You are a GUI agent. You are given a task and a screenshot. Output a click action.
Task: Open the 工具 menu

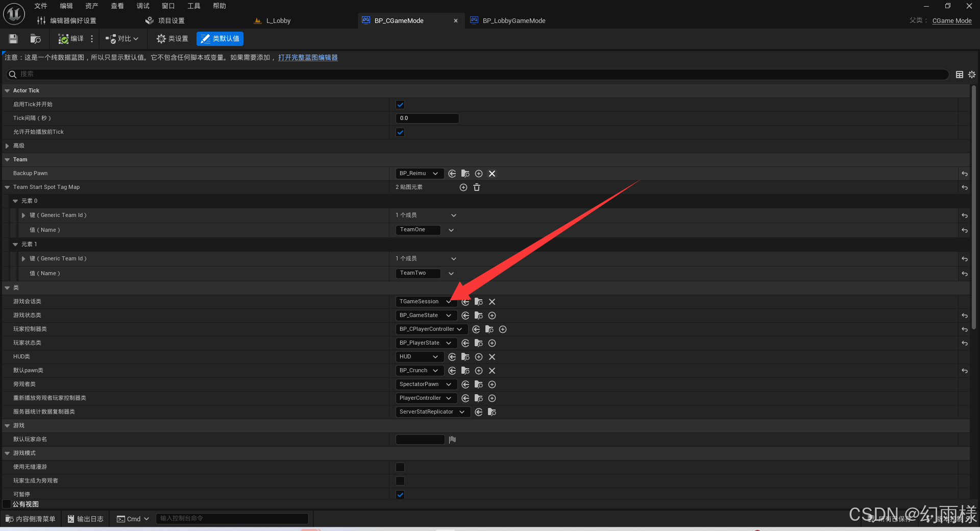(x=194, y=6)
